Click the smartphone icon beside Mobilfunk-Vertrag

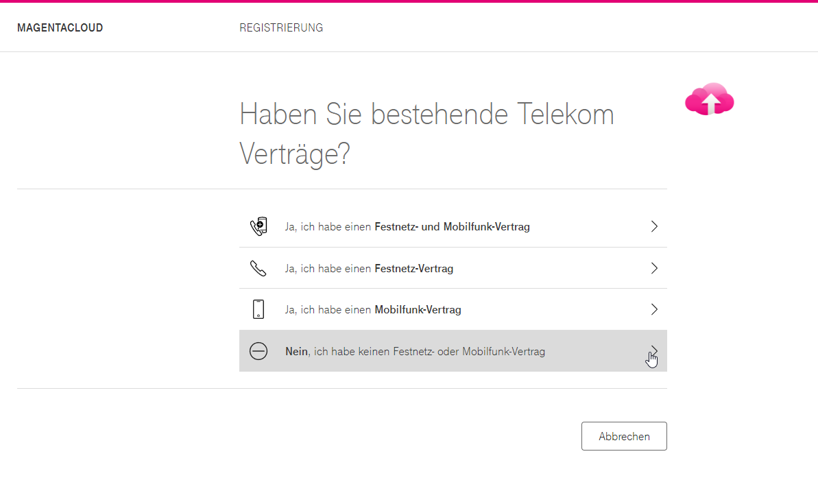[258, 309]
